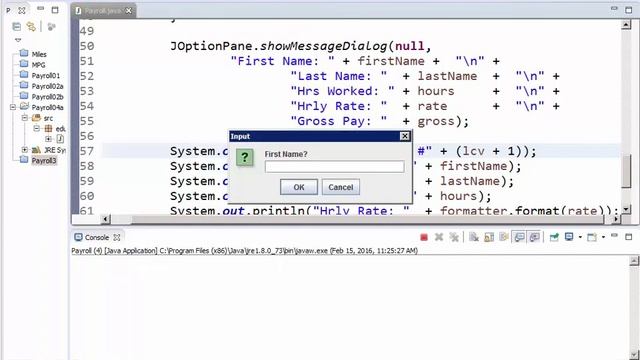Collapse All in Package Explorer toolbar

(17, 27)
